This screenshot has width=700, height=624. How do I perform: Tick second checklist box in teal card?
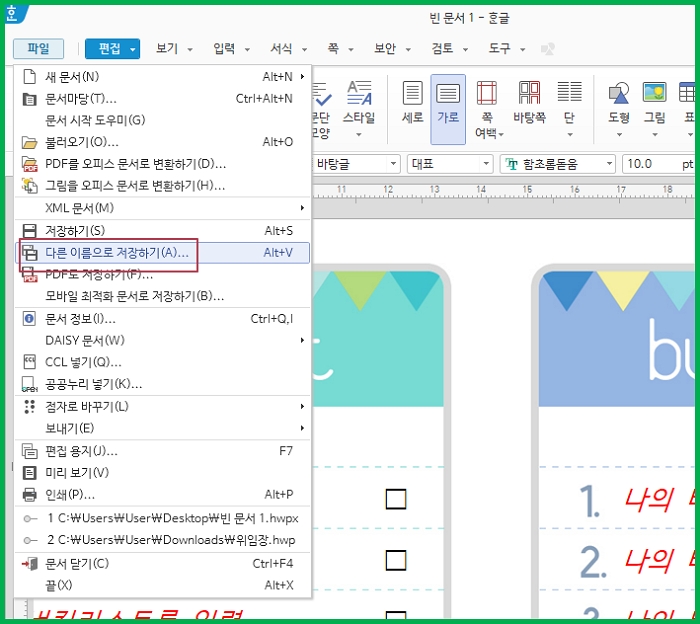(396, 561)
